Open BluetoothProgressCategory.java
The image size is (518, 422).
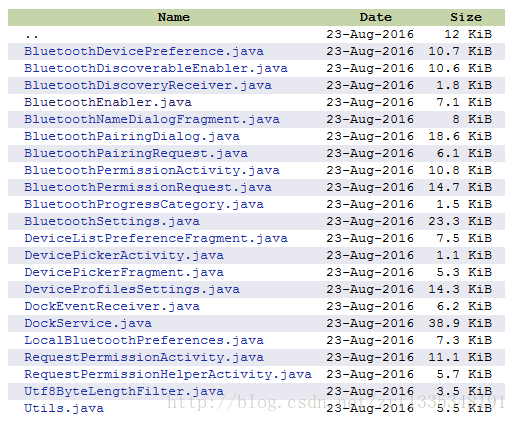(x=144, y=204)
